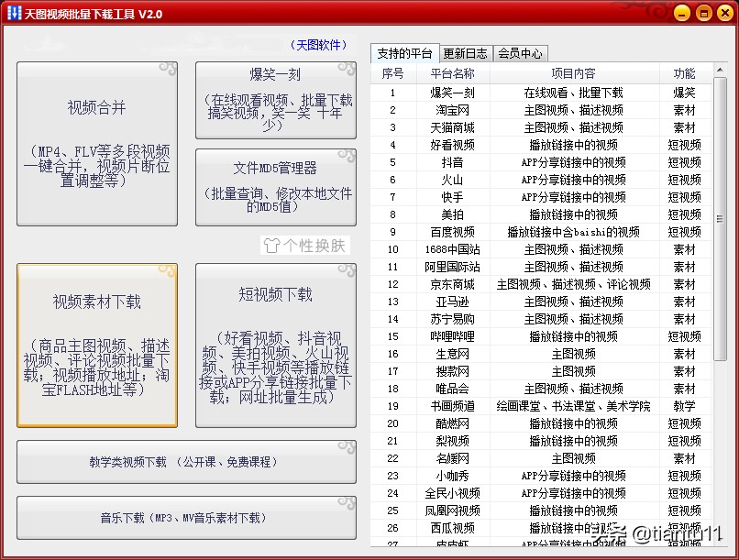This screenshot has height=560, width=739.
Task: Click the app logo icon in the title bar
Action: 16,13
